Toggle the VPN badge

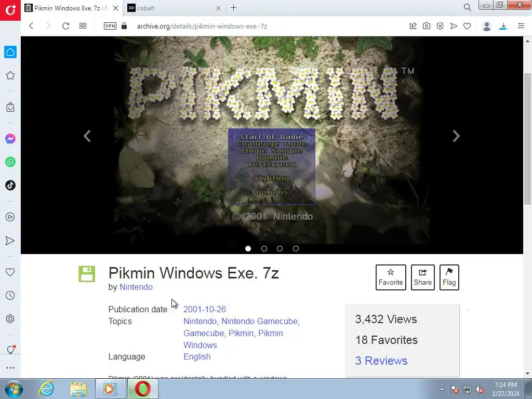coord(110,26)
